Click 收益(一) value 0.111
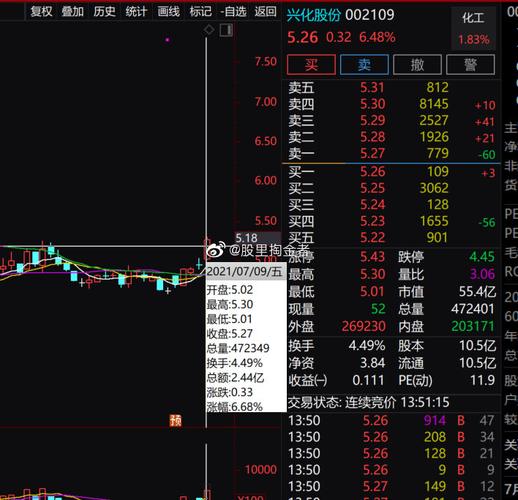 (x=368, y=380)
